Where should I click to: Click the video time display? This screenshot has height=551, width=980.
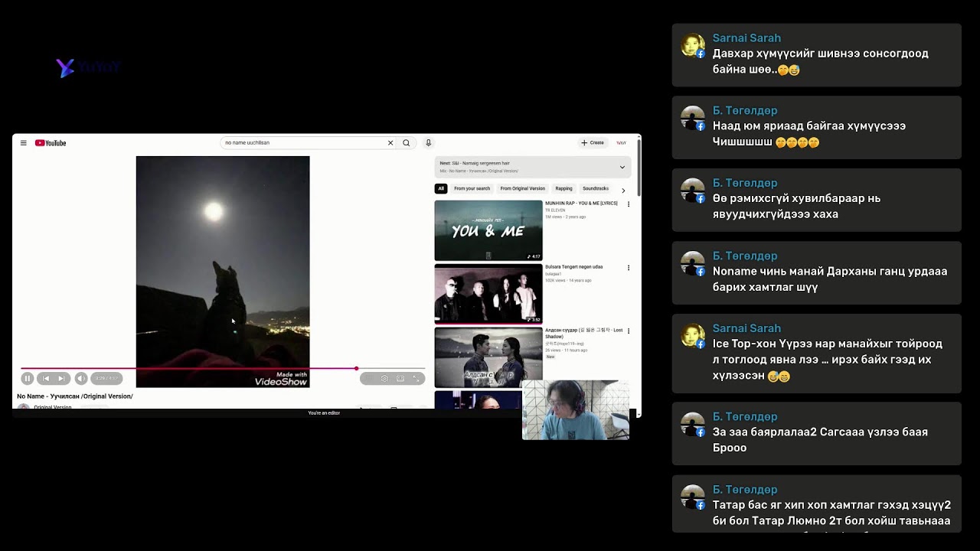pyautogui.click(x=106, y=378)
